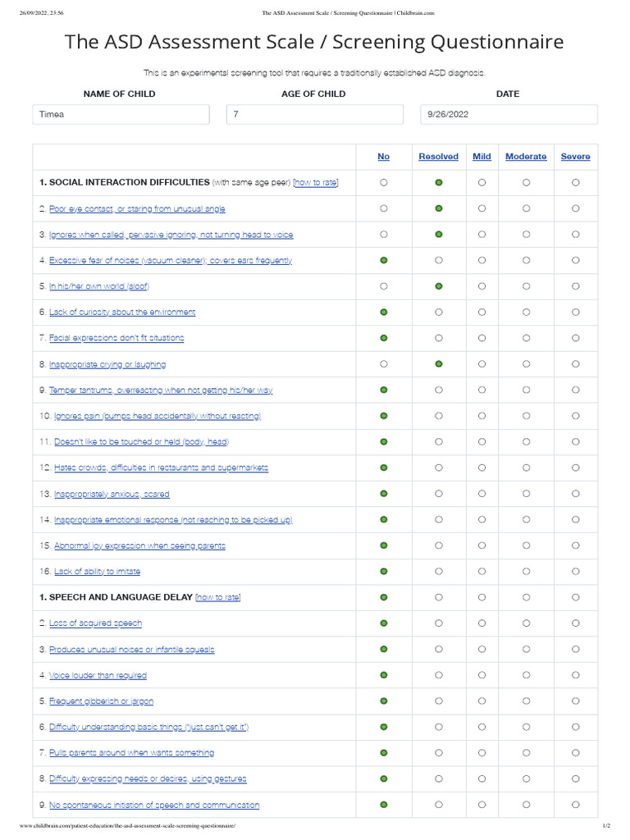630x840 pixels.
Task: Open 'Pulls parents around when wants something' link
Action: click(131, 753)
